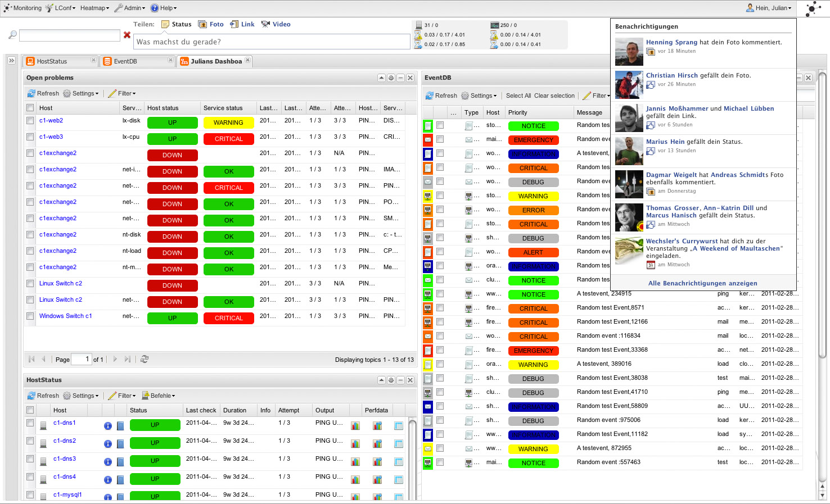Click the info icon for c1-dns1
This screenshot has width=830, height=504.
tap(107, 426)
